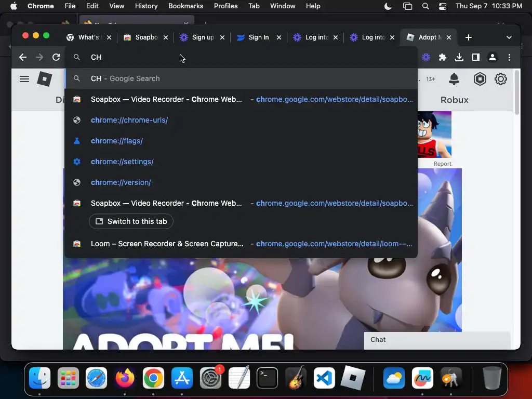
Task: Open the Profiles menu
Action: (x=225, y=6)
